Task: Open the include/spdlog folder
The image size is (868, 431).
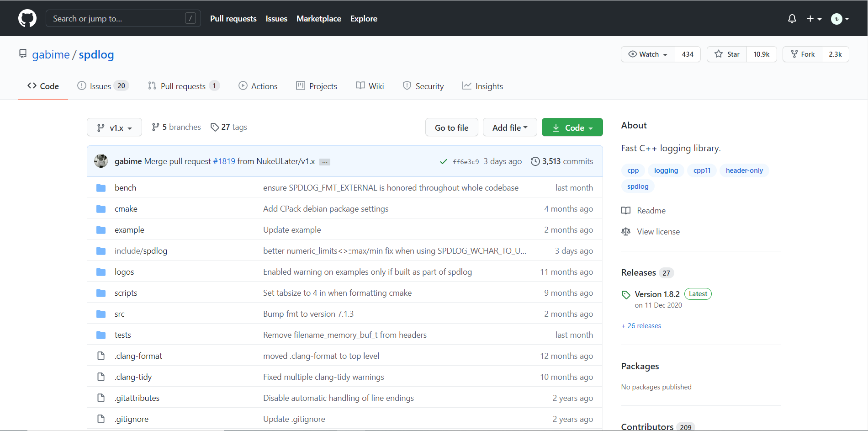Action: 141,251
